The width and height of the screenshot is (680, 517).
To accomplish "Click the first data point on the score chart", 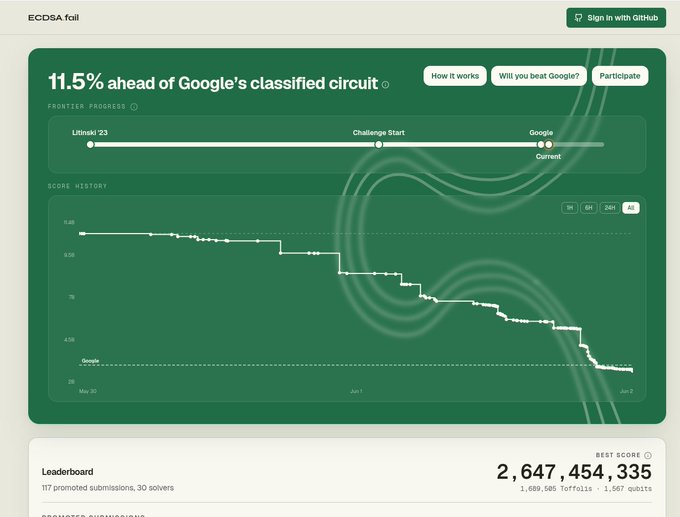I will point(81,234).
